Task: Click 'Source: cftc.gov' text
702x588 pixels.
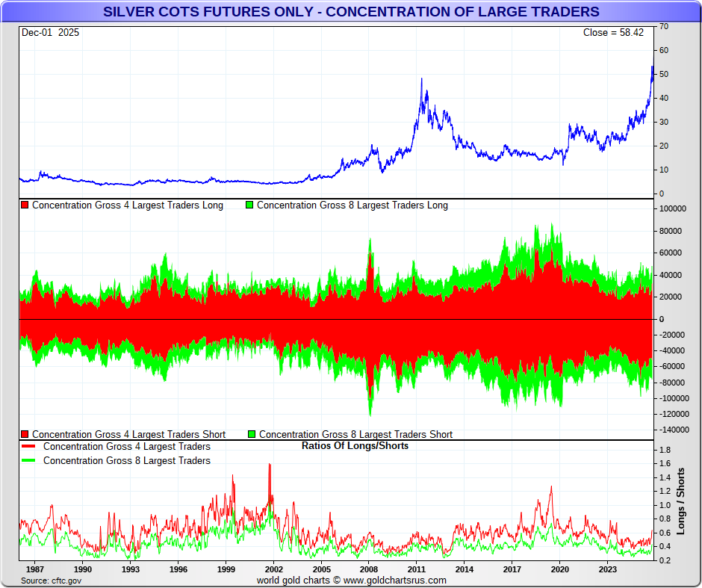Action: 51,581
